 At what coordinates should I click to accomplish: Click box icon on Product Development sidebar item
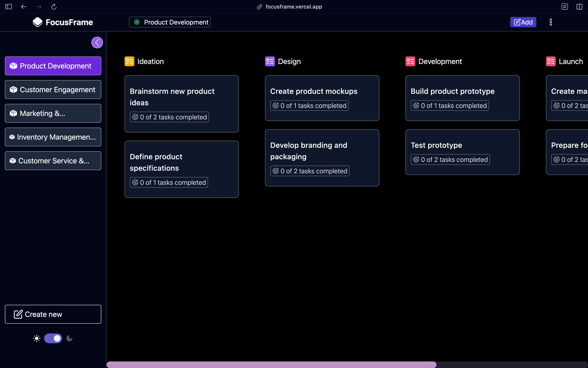coord(13,66)
